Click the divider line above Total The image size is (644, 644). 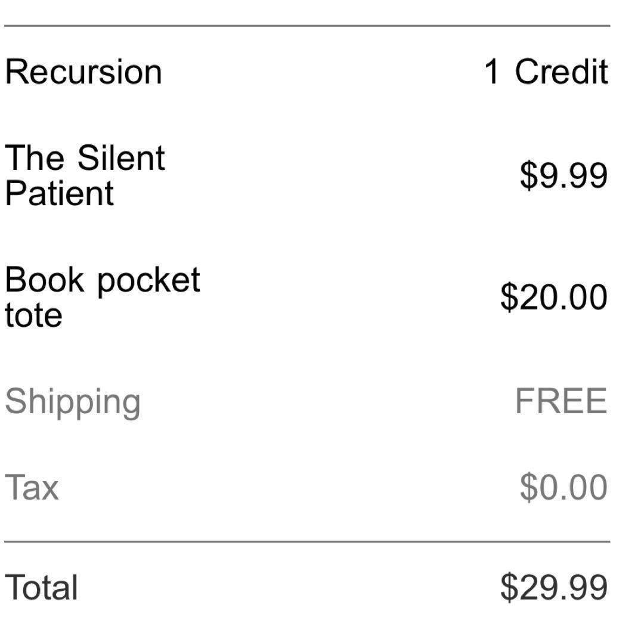(307, 542)
